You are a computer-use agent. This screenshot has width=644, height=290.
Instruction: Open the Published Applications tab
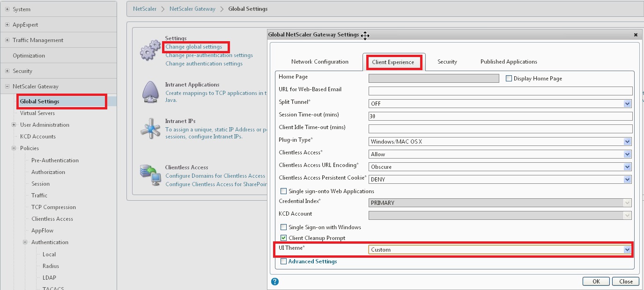[x=508, y=61]
